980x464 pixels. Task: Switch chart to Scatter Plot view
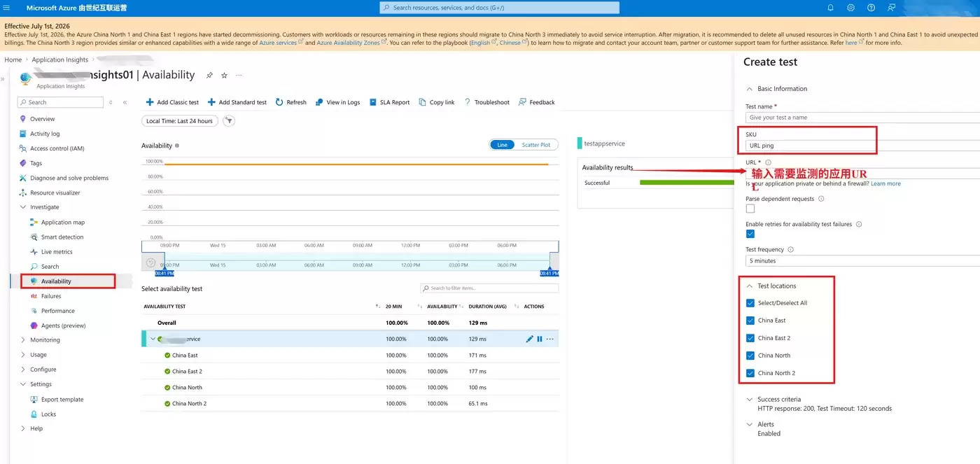point(536,145)
